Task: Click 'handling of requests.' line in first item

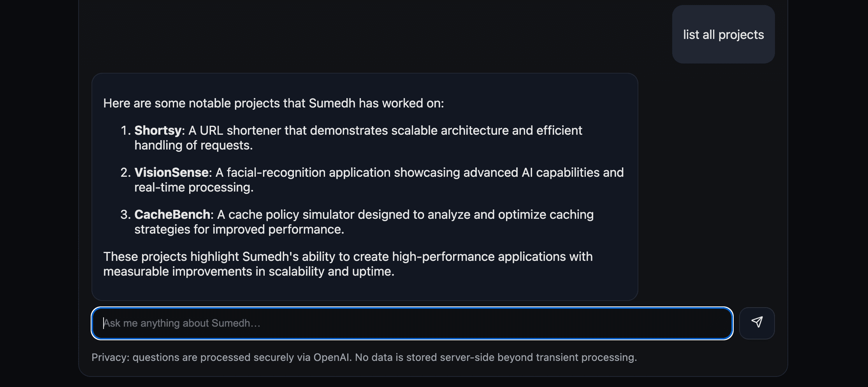Action: 193,145
